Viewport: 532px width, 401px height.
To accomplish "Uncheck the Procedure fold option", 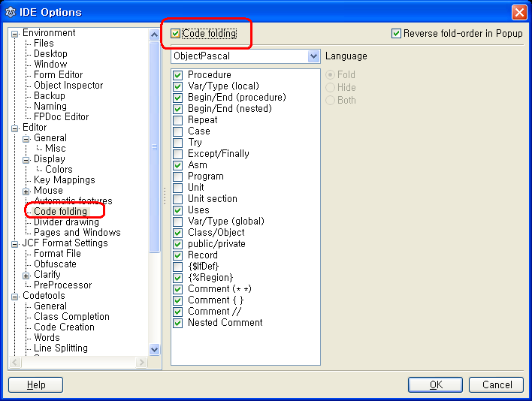I will 177,75.
